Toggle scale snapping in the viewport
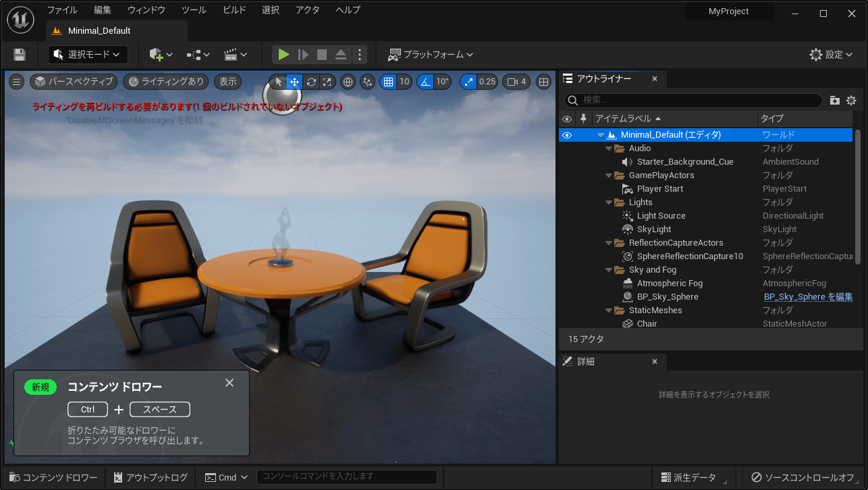Viewport: 868px width, 490px height. click(468, 82)
